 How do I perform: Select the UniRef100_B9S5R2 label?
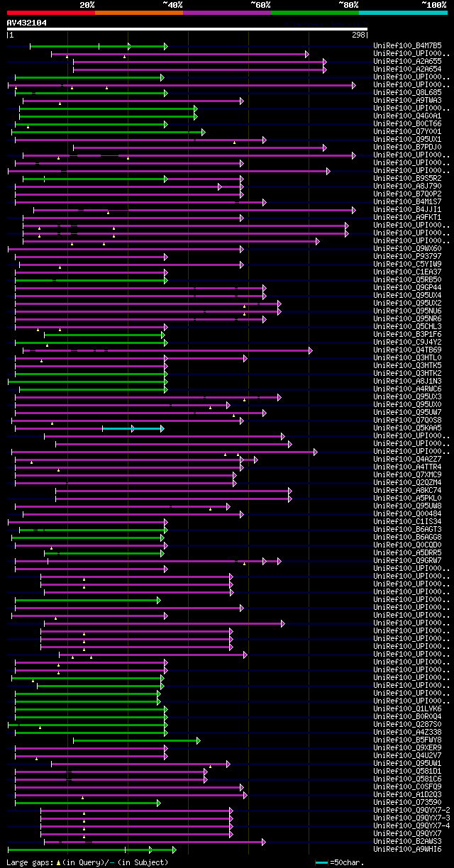click(407, 179)
